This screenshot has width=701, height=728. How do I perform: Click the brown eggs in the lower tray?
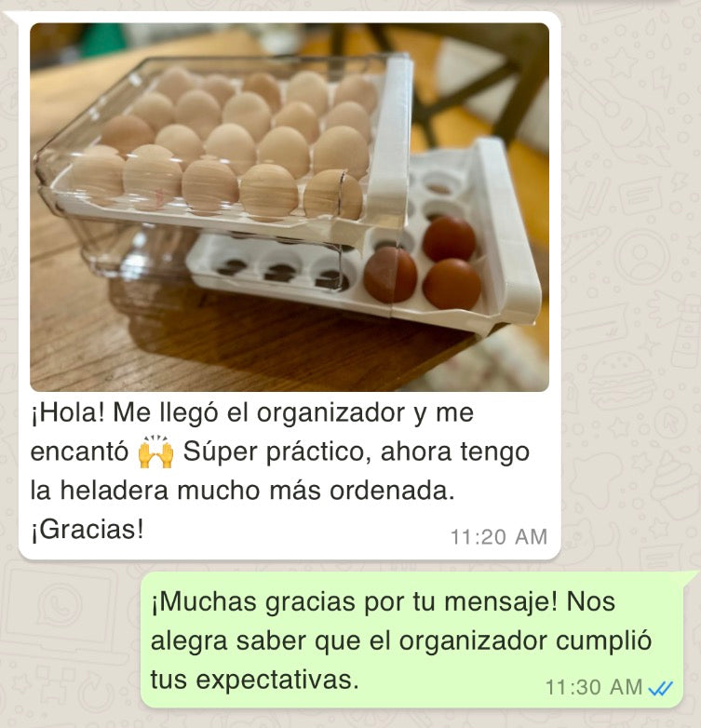tap(424, 265)
